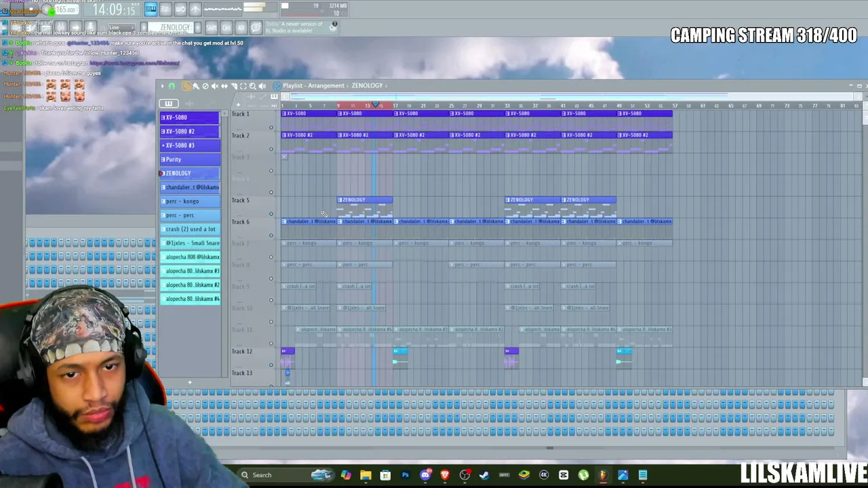Screen dimensions: 868x488
Task: Open Notepad from the taskbar
Action: 643,475
